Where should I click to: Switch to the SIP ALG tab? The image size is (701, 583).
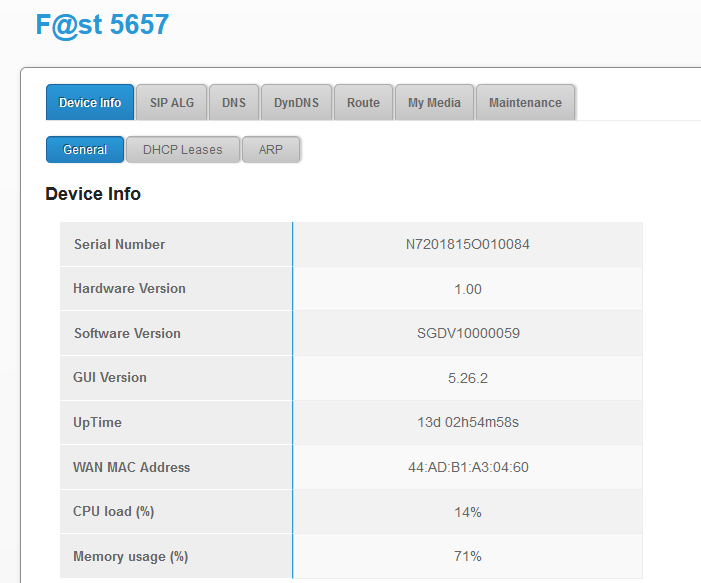171,103
